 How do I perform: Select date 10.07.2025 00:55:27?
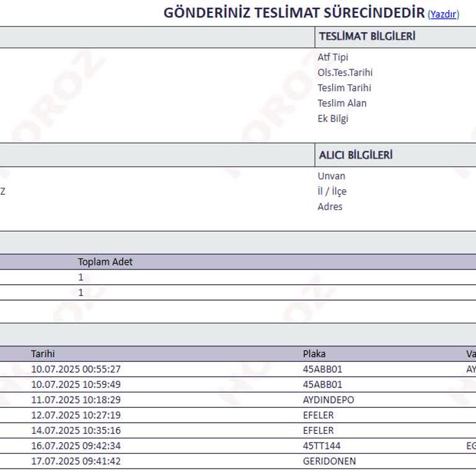[x=76, y=369]
